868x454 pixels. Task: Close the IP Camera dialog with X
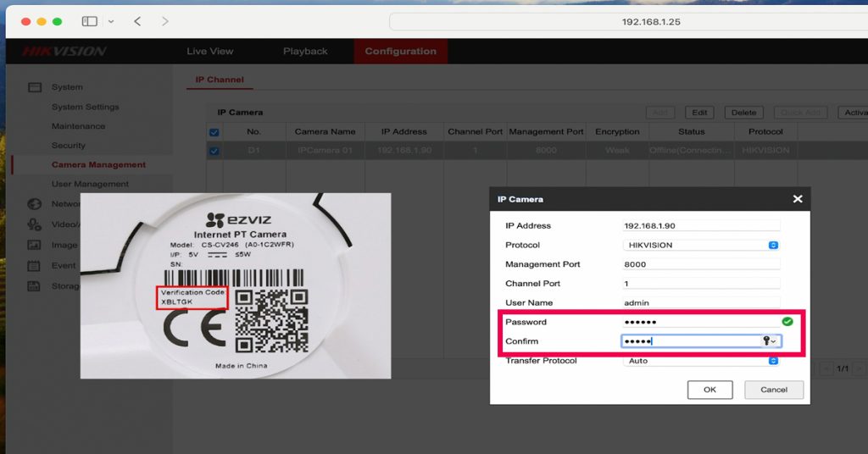pos(797,199)
